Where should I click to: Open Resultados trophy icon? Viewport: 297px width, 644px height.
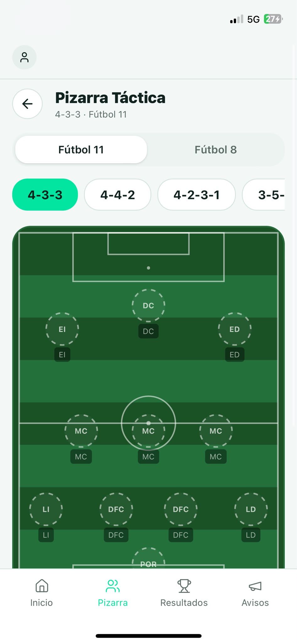tap(184, 586)
